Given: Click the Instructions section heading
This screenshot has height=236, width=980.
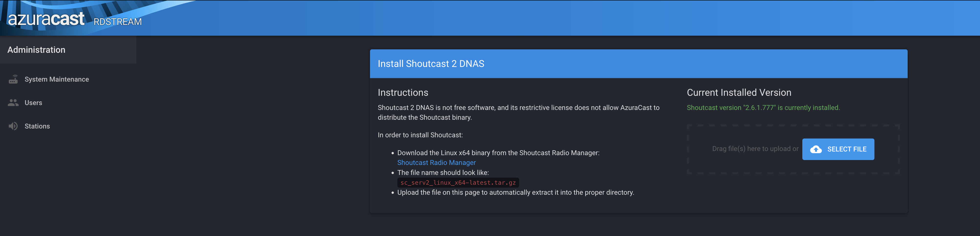Looking at the screenshot, I should pyautogui.click(x=403, y=92).
